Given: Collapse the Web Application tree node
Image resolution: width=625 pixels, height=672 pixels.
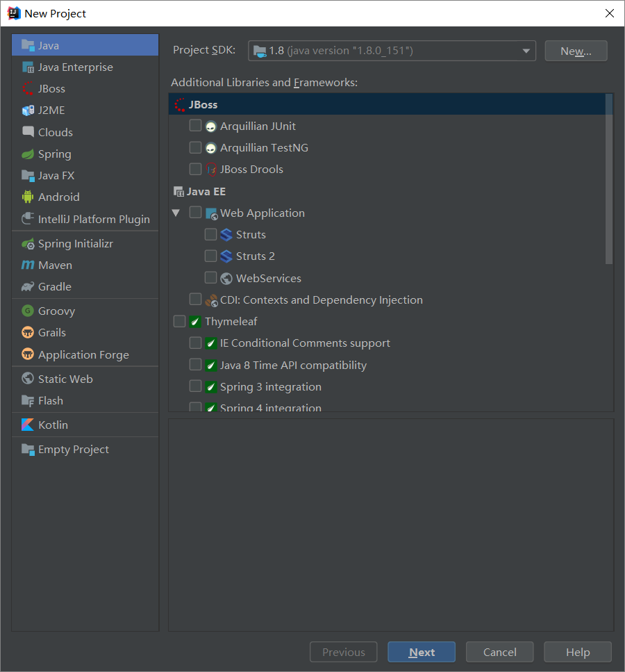Looking at the screenshot, I should pos(176,213).
